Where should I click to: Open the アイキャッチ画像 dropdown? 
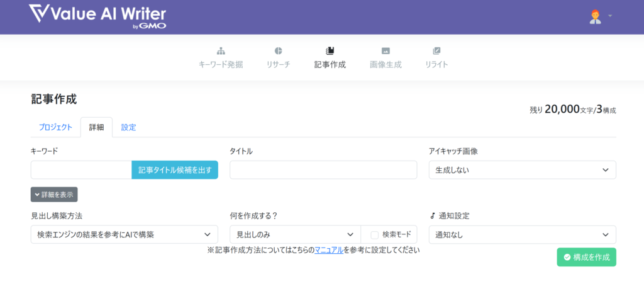coord(522,170)
